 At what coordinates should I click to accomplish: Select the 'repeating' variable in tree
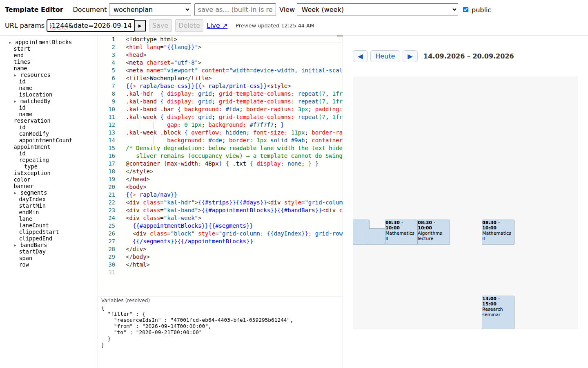coord(34,160)
